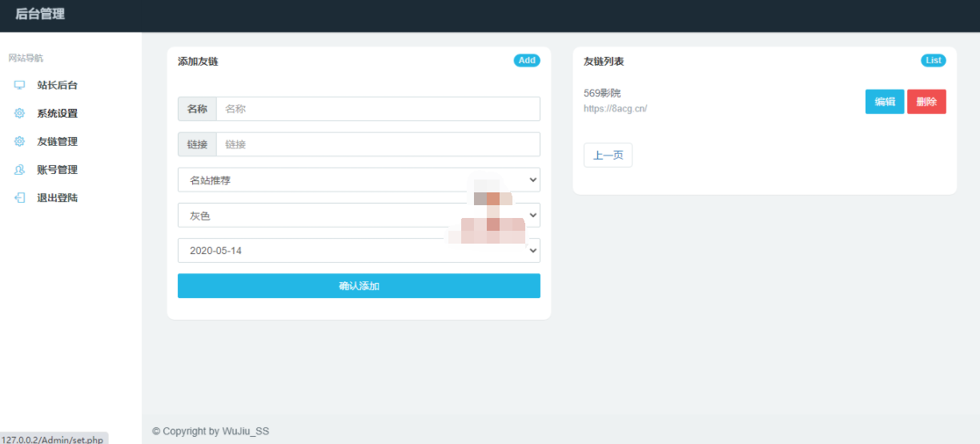Focus the 名称 name input field
Screen dimensions: 980x444
tap(377, 109)
